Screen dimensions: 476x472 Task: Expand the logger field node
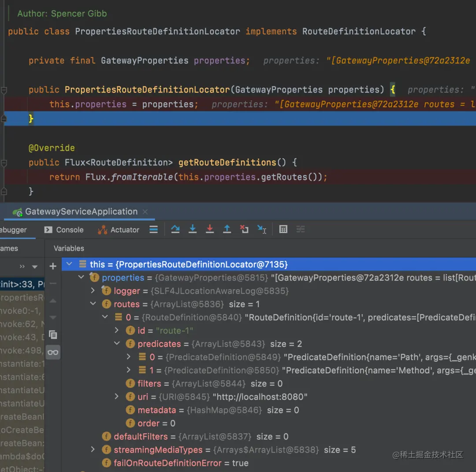[93, 290]
